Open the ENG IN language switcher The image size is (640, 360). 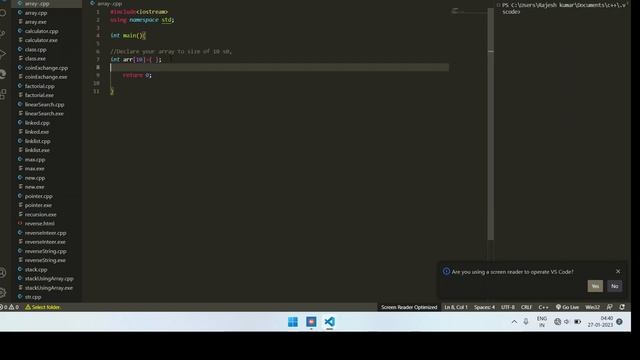click(x=542, y=322)
